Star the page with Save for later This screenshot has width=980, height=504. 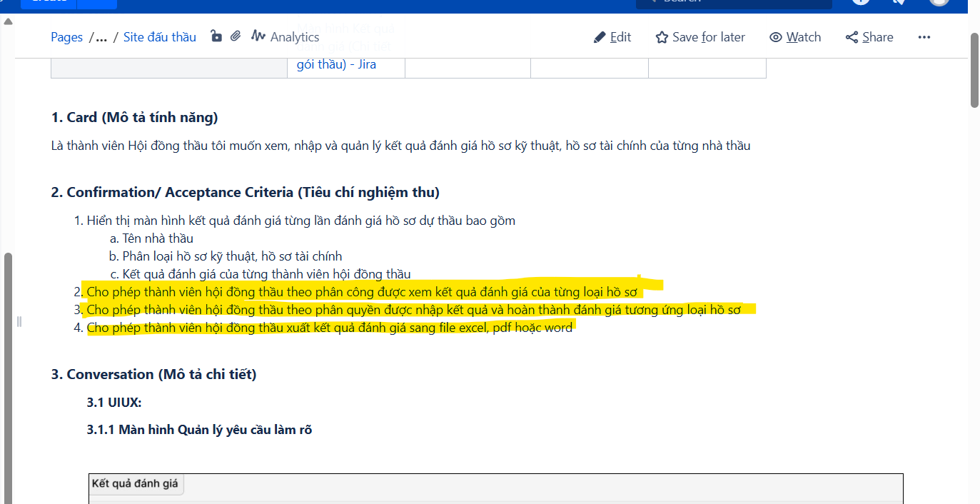[x=700, y=37]
